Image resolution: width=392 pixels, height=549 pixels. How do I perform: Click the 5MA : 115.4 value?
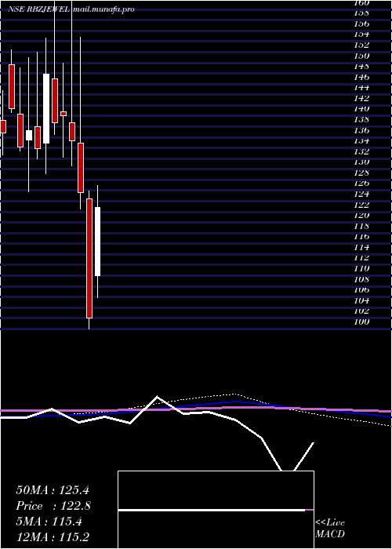click(49, 522)
